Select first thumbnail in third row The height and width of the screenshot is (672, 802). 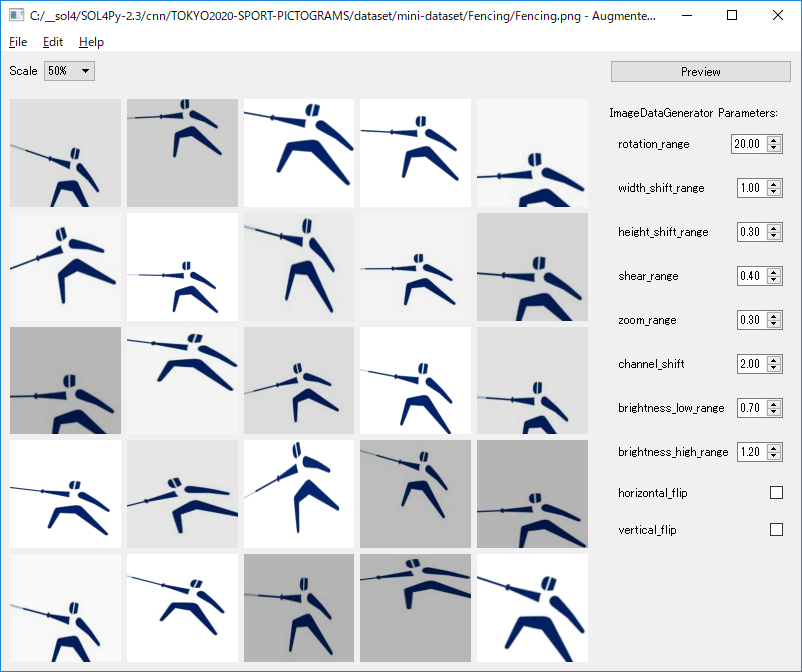point(65,380)
